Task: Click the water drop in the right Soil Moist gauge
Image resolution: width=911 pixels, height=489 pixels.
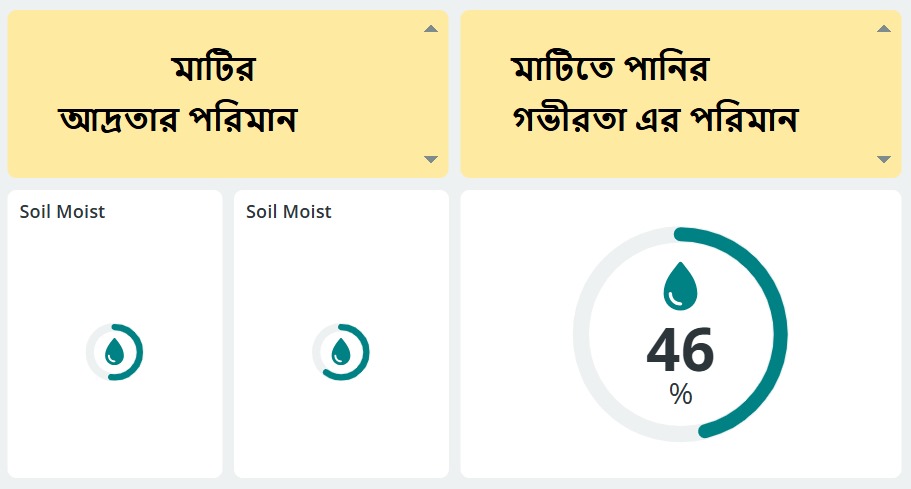Action: click(341, 351)
